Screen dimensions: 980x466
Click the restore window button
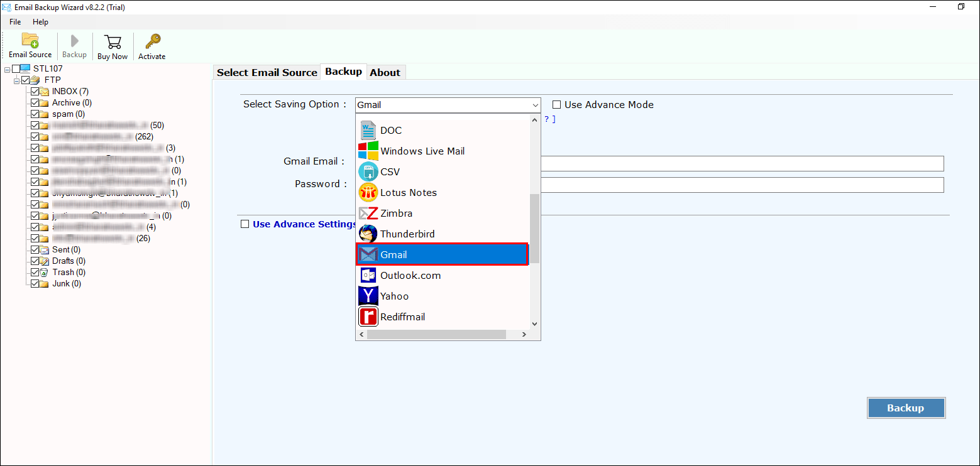(961, 7)
